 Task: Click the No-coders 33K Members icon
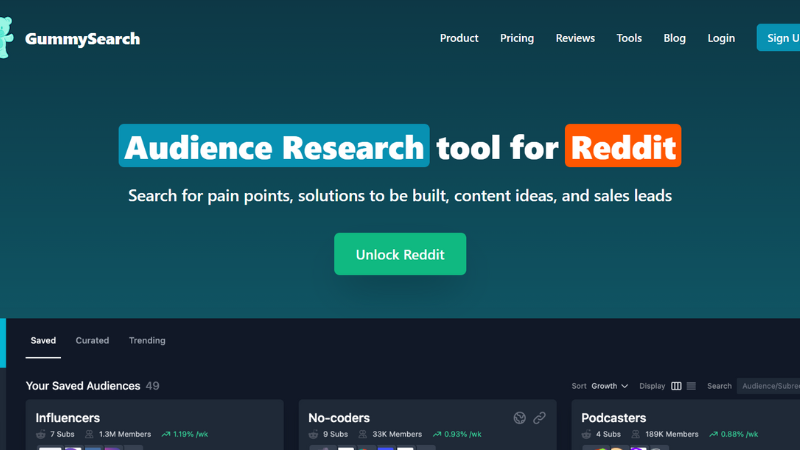(363, 434)
